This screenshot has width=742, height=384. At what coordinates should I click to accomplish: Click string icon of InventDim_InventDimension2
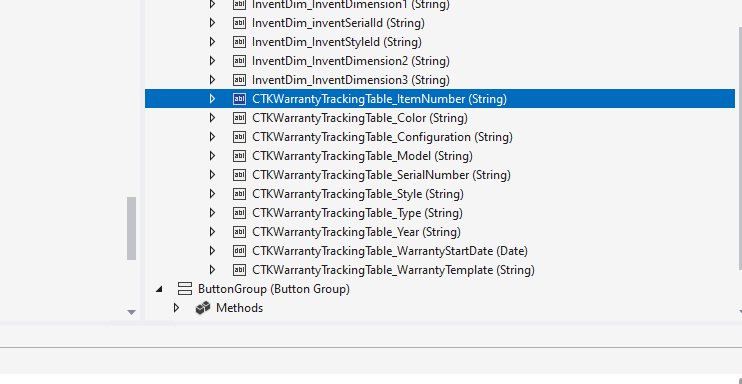(239, 61)
